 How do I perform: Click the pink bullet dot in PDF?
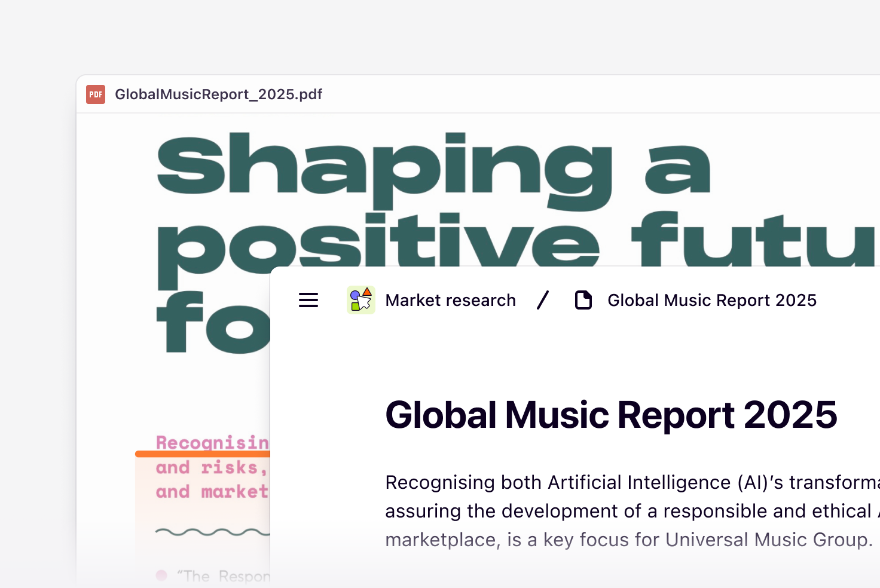pos(161,575)
